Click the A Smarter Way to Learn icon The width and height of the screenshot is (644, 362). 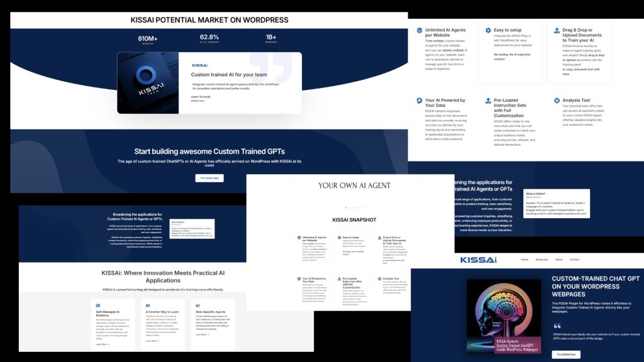(148, 304)
